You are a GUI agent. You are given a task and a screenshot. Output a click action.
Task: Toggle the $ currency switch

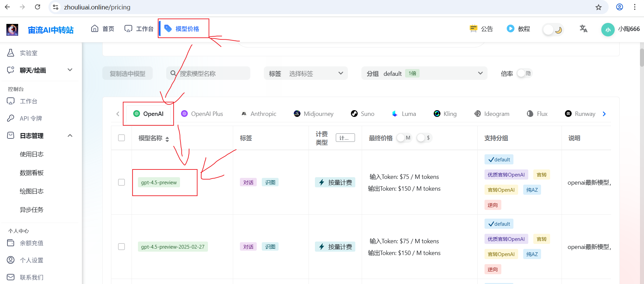click(x=424, y=138)
